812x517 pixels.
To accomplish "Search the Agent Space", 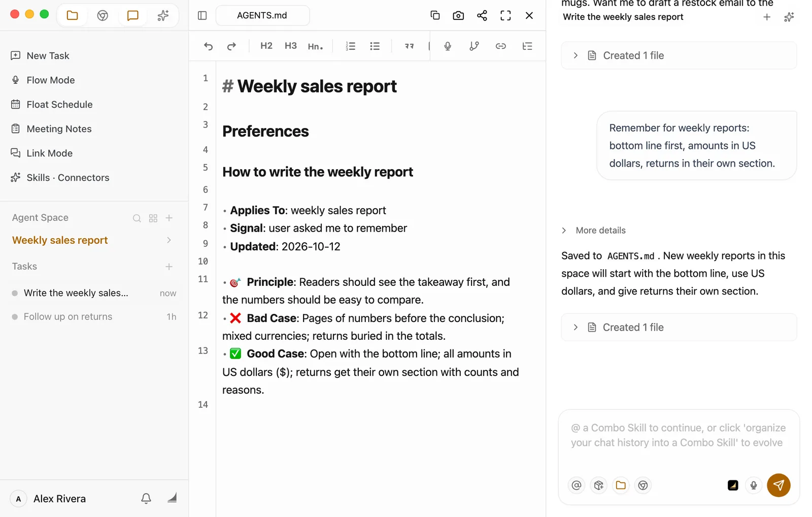I will (x=137, y=218).
